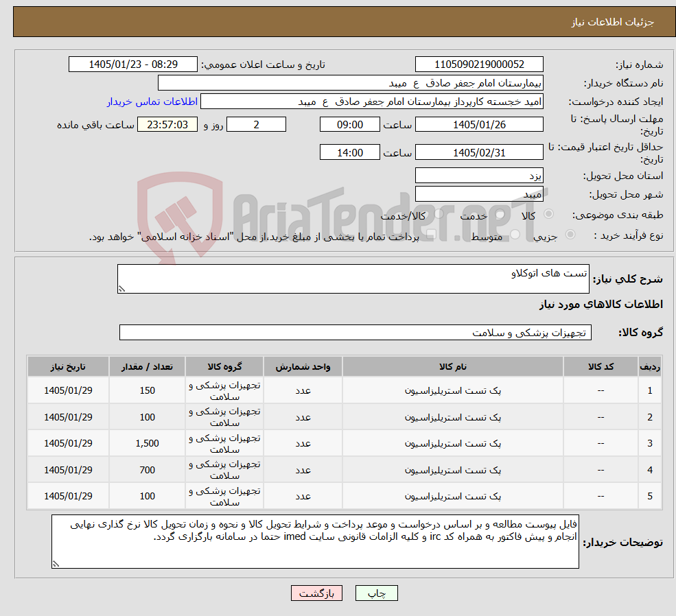Click the جزئیات اطلاعات نیاز page header
The image size is (676, 616).
coord(613,22)
